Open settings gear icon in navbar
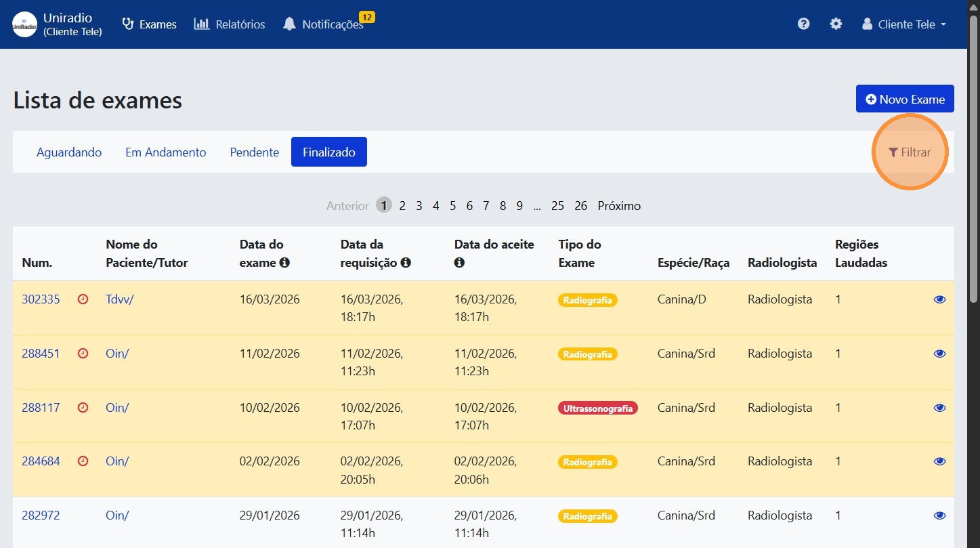The image size is (980, 548). coord(836,24)
